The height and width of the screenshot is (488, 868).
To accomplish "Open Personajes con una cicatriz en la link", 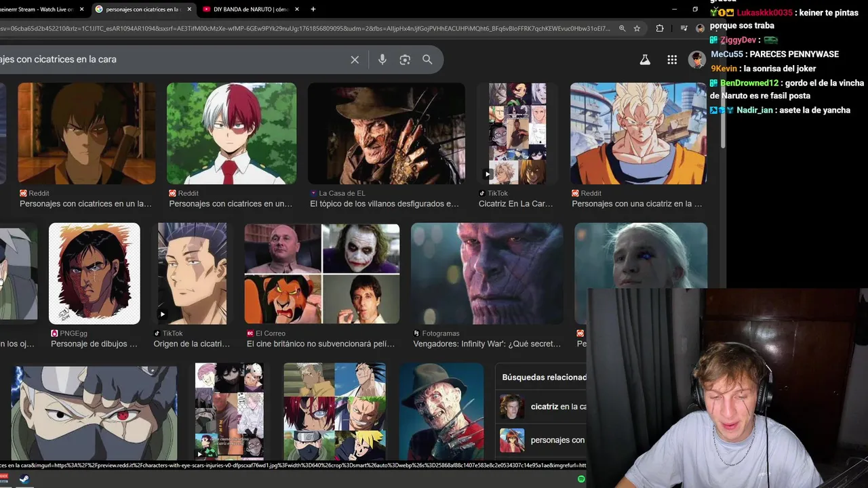I will 637,203.
